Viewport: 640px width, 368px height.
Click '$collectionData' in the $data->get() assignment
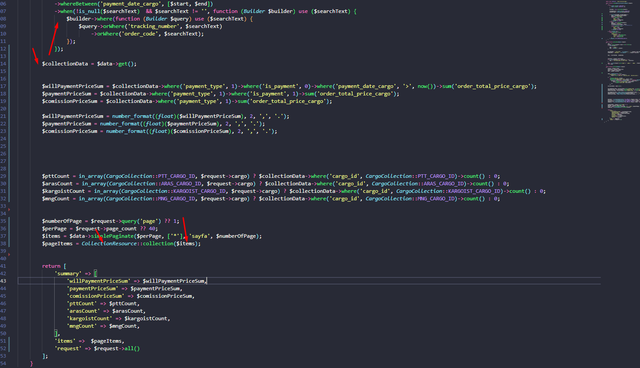coord(65,64)
